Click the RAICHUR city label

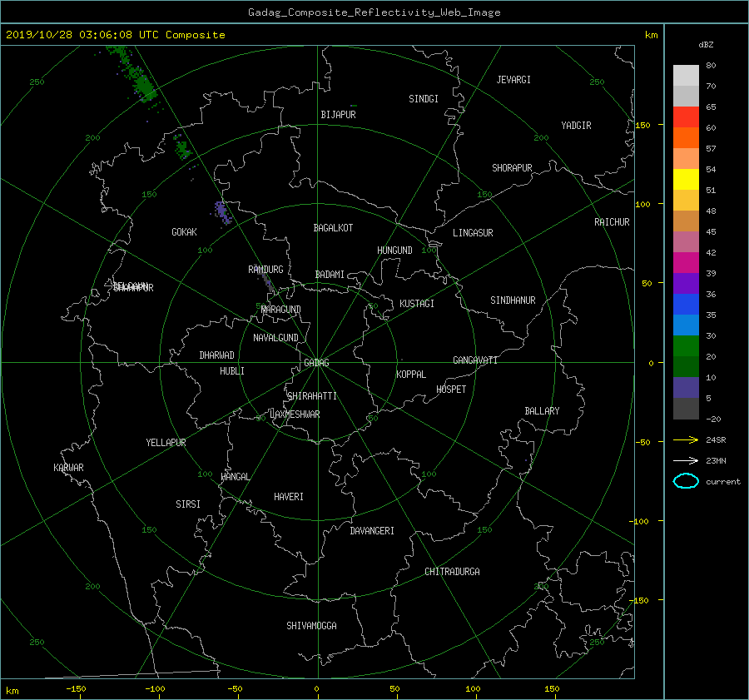(x=612, y=222)
